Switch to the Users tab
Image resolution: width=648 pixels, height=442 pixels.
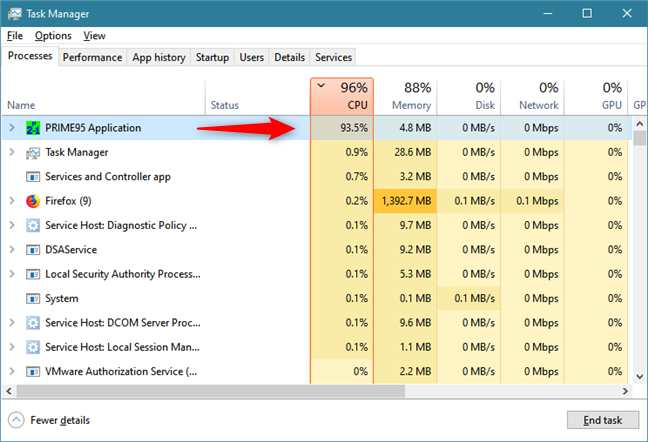point(251,57)
